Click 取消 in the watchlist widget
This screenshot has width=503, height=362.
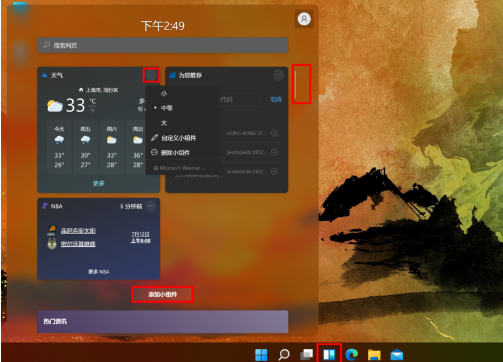[x=276, y=99]
